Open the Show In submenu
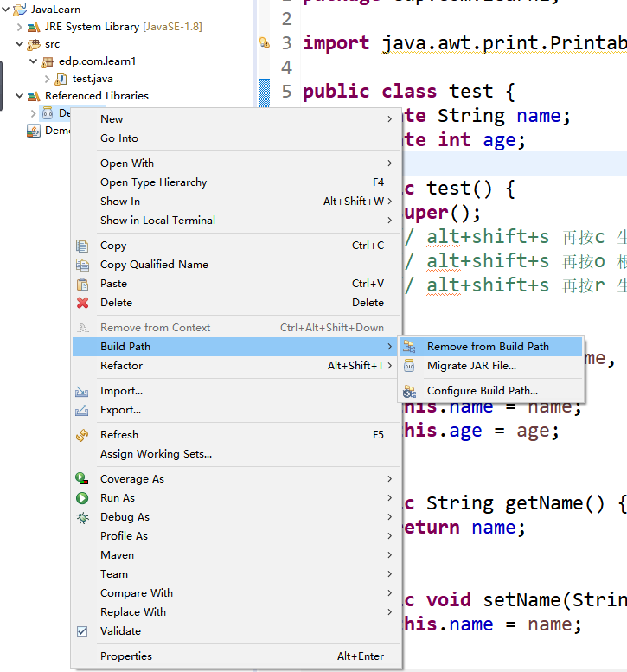This screenshot has width=627, height=672. (236, 202)
